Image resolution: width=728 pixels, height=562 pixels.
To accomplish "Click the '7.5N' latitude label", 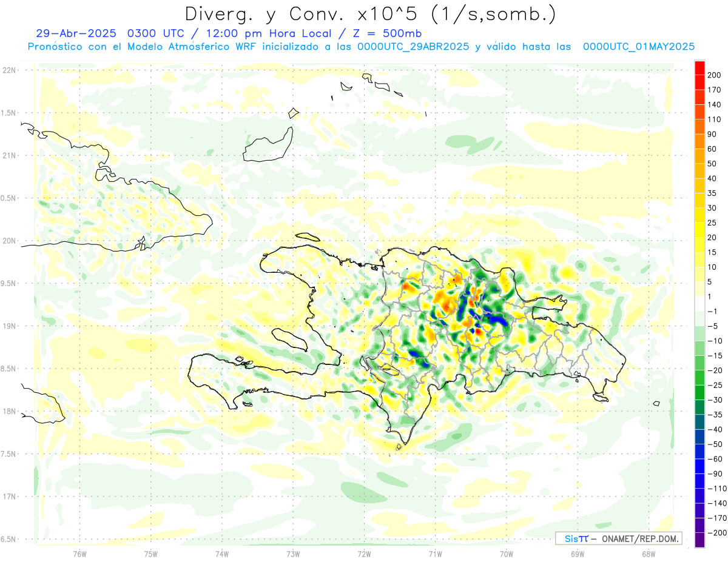I will pos(8,453).
